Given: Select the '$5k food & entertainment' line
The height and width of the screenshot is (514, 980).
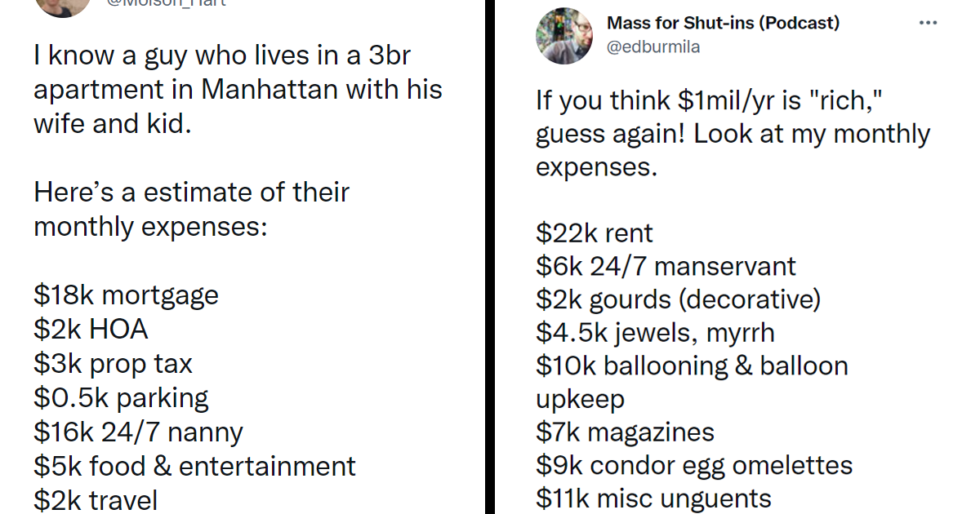Looking at the screenshot, I should 194,466.
